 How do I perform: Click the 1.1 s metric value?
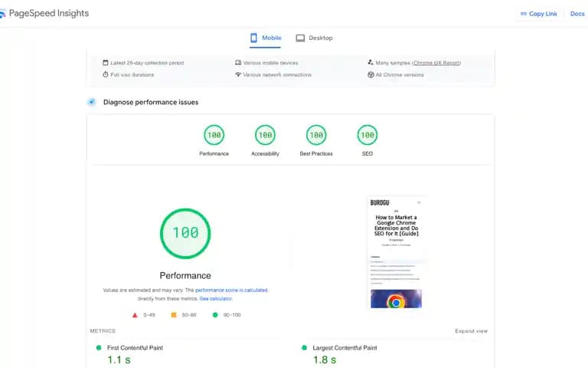pos(119,360)
